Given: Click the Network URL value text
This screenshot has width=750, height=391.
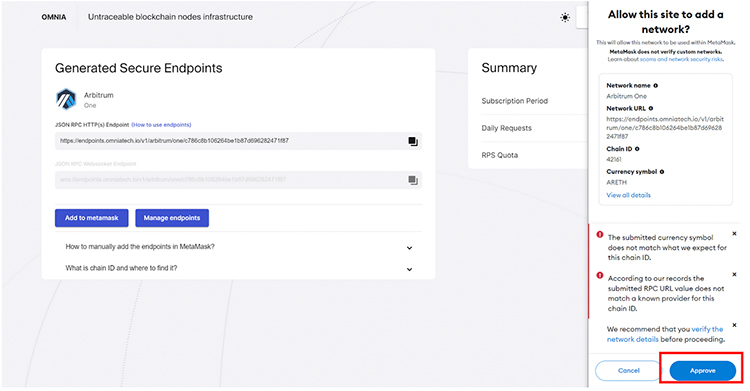Looking at the screenshot, I should (665, 128).
